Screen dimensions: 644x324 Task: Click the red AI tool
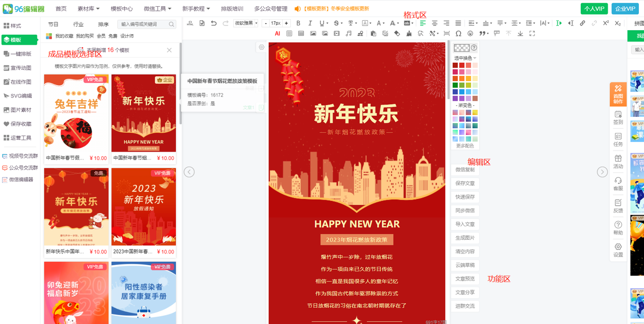[277, 33]
